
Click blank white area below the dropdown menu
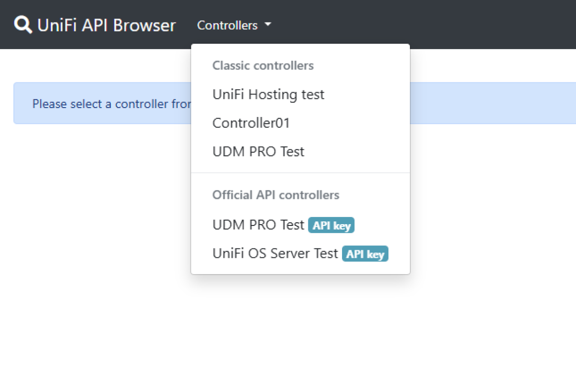point(300,333)
